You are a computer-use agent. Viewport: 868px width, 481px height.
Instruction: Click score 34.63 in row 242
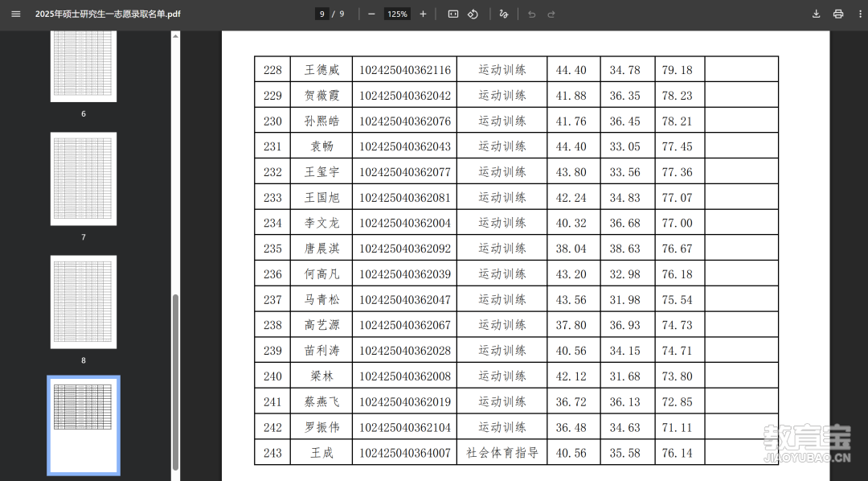624,427
